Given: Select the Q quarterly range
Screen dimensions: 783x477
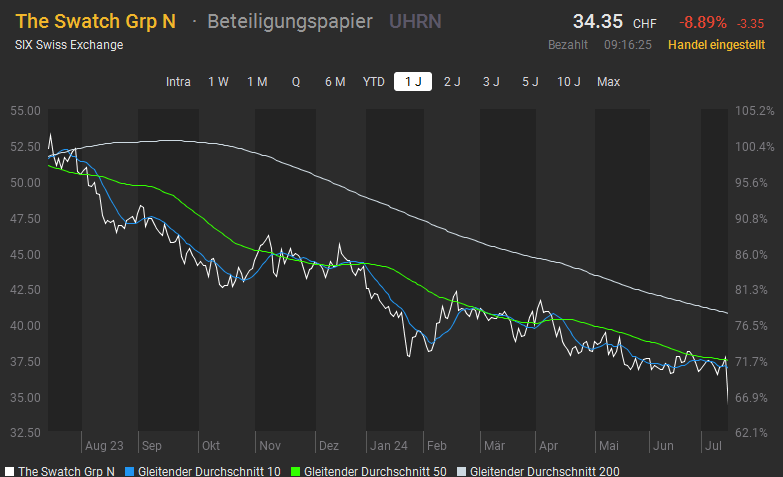Looking at the screenshot, I should click(296, 82).
